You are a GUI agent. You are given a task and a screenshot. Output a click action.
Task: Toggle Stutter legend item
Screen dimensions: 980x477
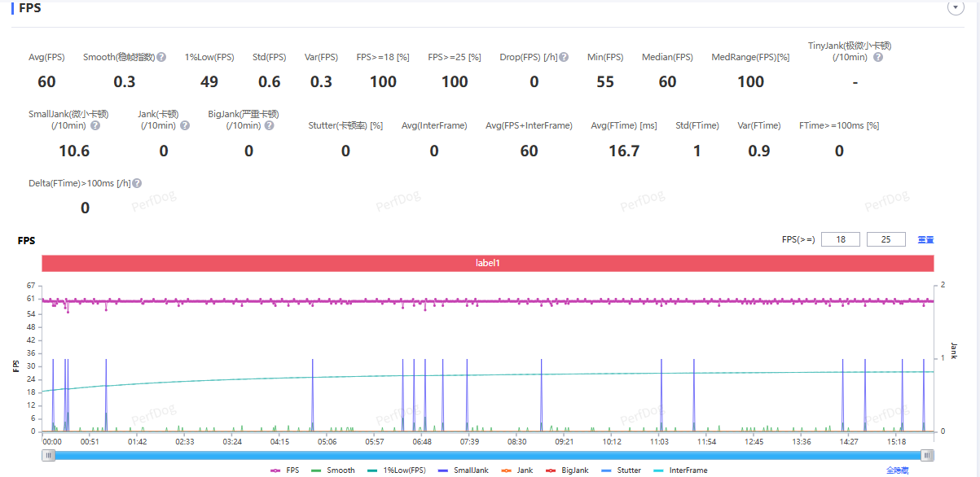[623, 470]
